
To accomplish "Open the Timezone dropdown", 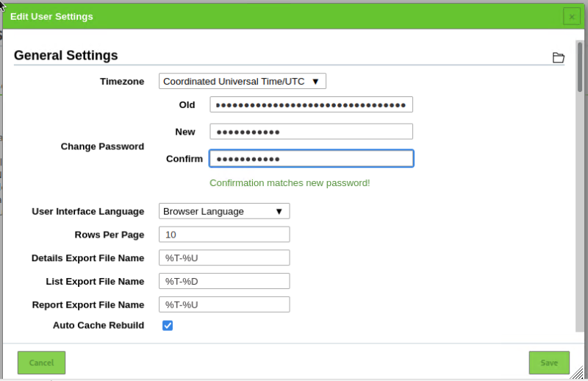I will click(242, 81).
